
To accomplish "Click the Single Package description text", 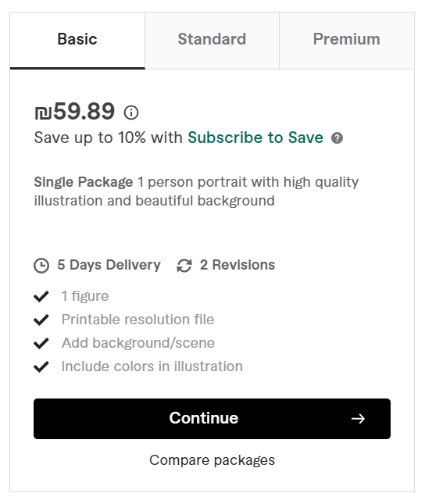I will point(196,191).
